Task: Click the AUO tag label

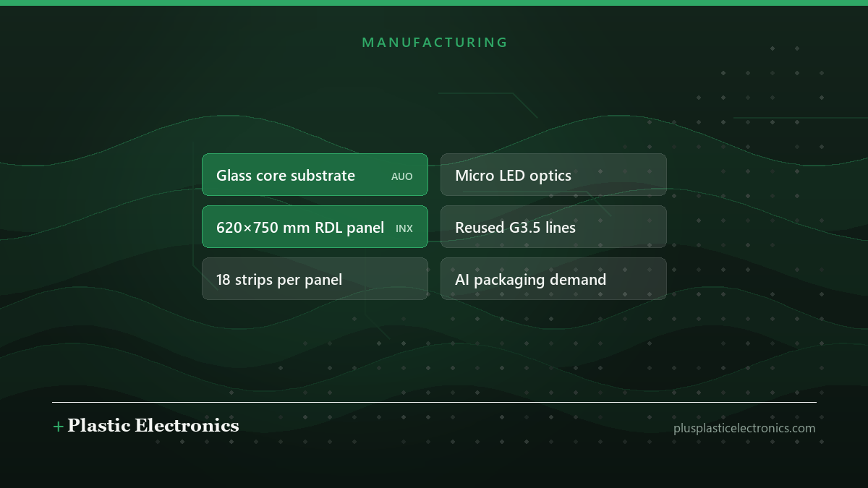Action: point(402,176)
